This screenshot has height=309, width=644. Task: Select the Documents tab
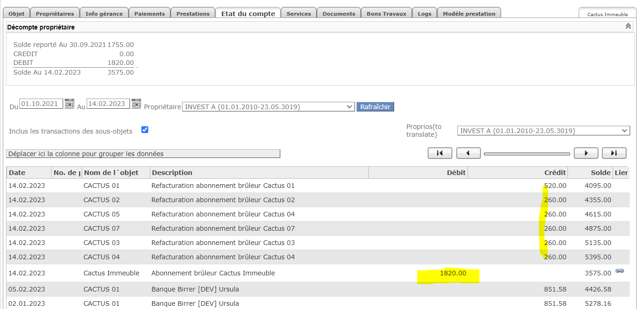pyautogui.click(x=339, y=13)
